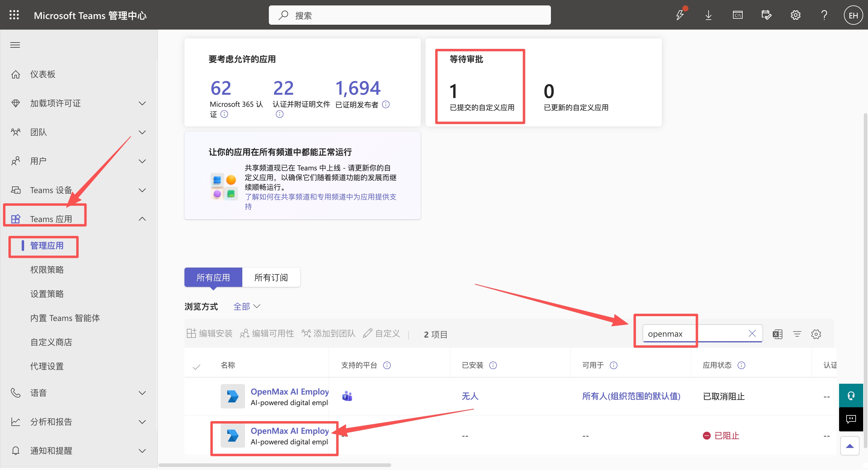This screenshot has height=470, width=868.
Task: Expand the Notifications and alerts section
Action: [142, 451]
